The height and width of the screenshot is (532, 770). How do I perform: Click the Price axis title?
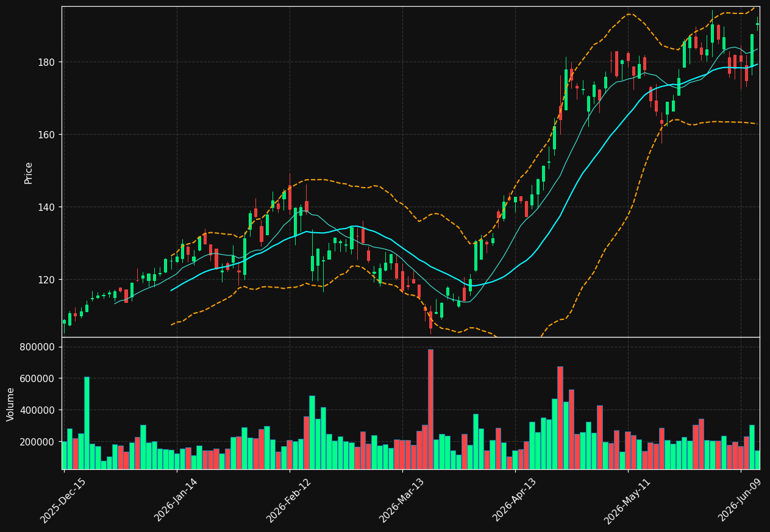click(x=29, y=172)
